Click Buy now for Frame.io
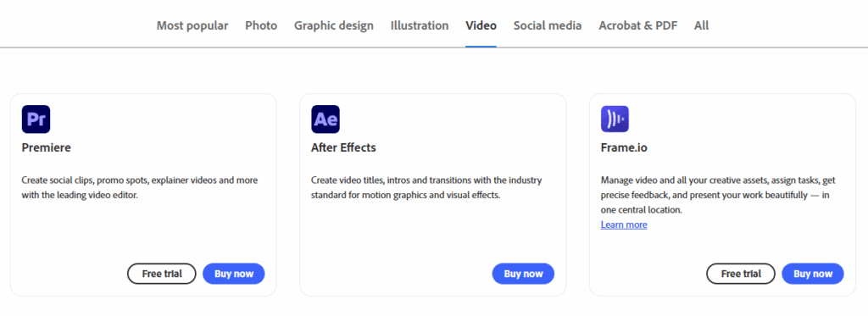This screenshot has height=316, width=868. pos(813,274)
